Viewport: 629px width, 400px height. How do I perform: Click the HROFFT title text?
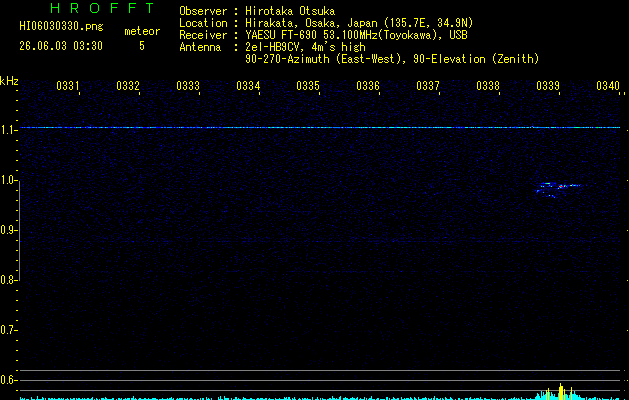102,8
